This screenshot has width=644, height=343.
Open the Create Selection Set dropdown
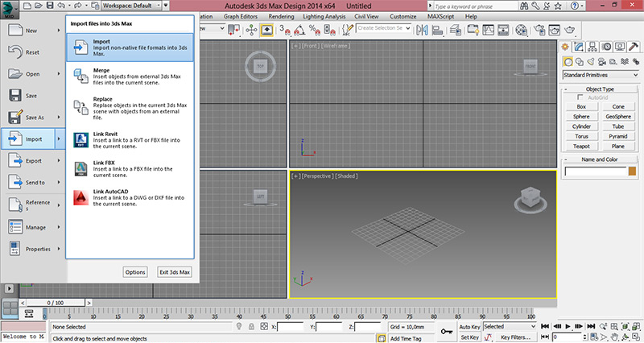coord(384,28)
